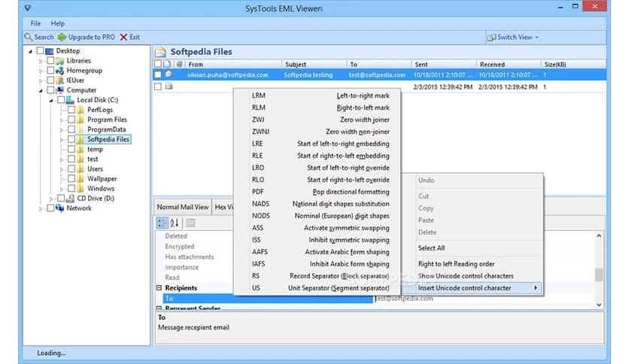The width and height of the screenshot is (629, 364).
Task: Check the Softpedia Files folder checkbox
Action: [x=71, y=139]
